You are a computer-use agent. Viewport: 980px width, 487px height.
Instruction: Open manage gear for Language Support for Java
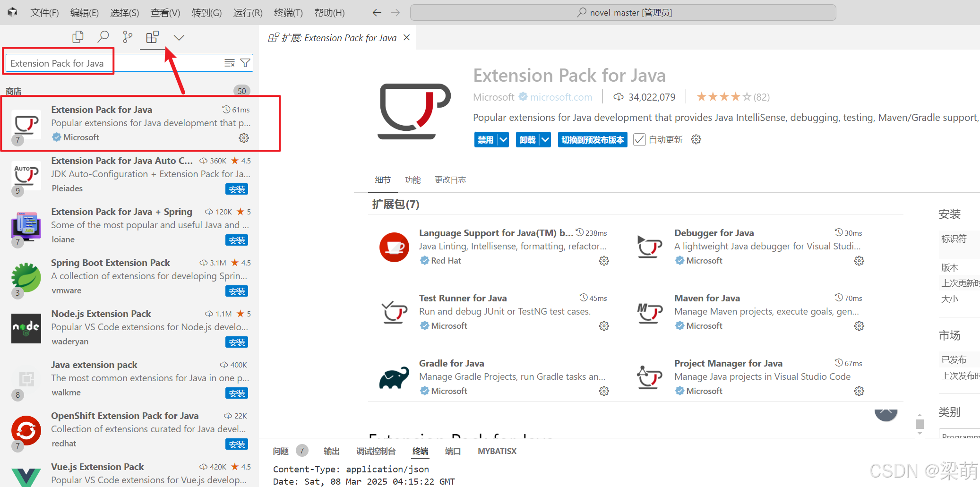pyautogui.click(x=604, y=261)
